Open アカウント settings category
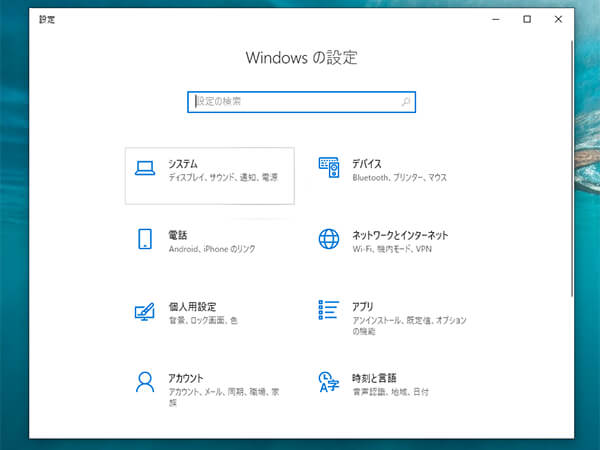600x450 pixels. pos(210,390)
